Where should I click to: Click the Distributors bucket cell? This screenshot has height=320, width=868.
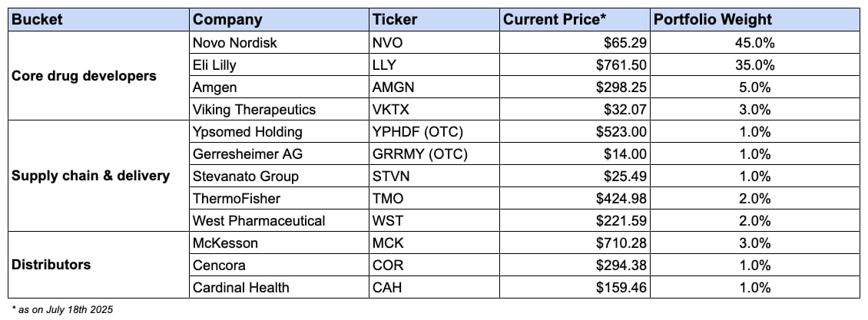[x=98, y=265]
